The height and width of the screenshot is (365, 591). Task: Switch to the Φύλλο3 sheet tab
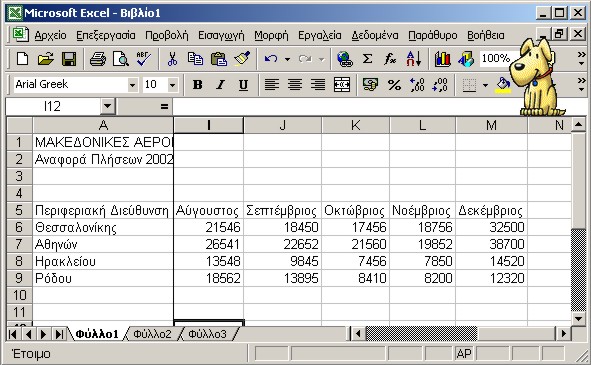click(x=208, y=334)
